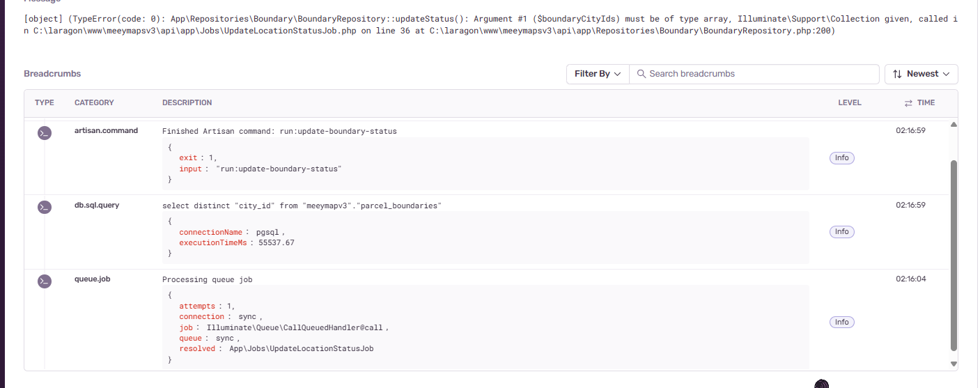Viewport: 980px width, 388px height.
Task: Click the search magnifier icon in breadcrumbs
Action: (x=641, y=74)
